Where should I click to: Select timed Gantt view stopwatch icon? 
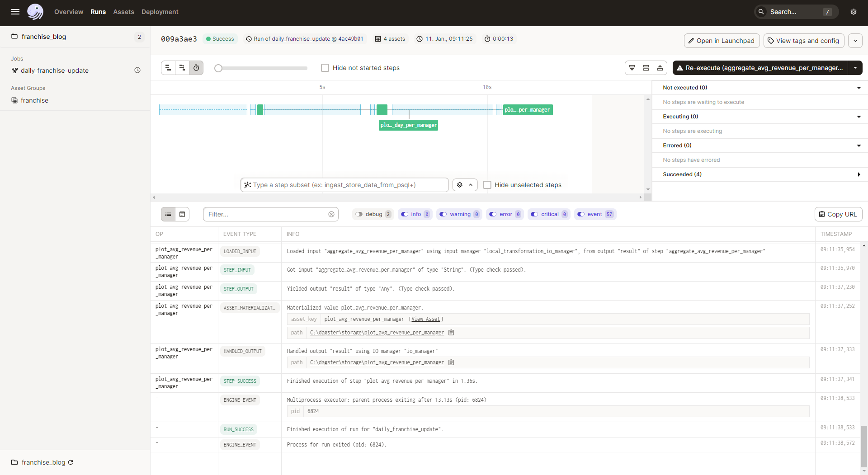click(x=196, y=68)
